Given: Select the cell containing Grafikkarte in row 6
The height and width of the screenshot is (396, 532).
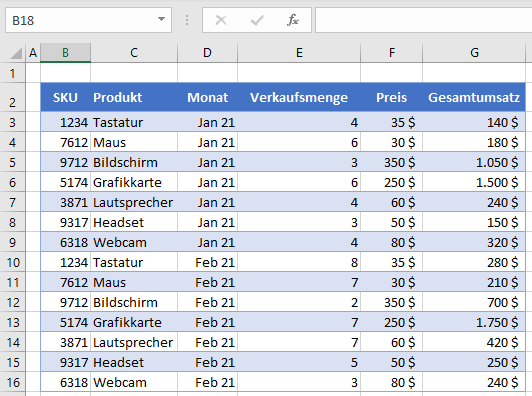Looking at the screenshot, I should pos(134,182).
